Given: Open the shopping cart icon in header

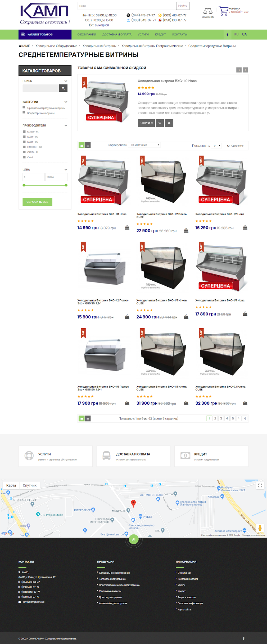Looking at the screenshot, I should [x=223, y=11].
